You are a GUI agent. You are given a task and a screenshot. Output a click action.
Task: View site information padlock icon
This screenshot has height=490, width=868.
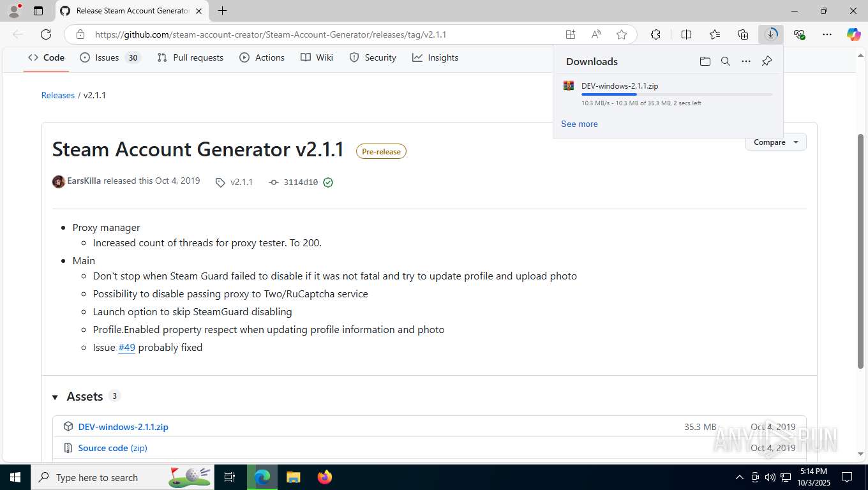tap(80, 34)
